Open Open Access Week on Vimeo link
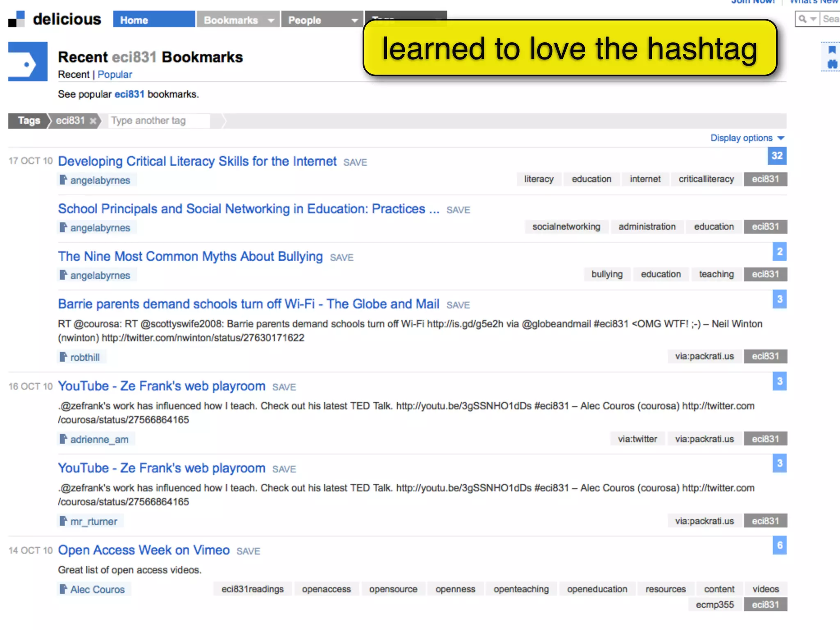 click(144, 550)
